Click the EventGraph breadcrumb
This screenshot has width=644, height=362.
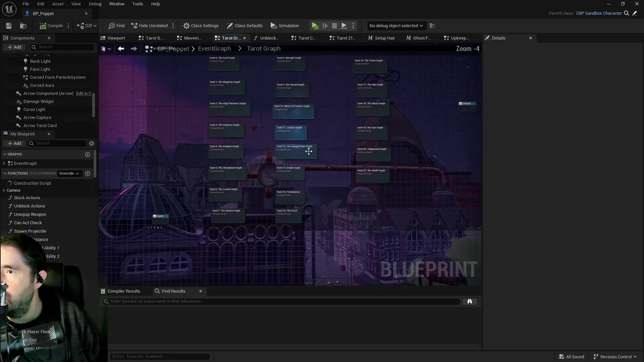tap(214, 49)
